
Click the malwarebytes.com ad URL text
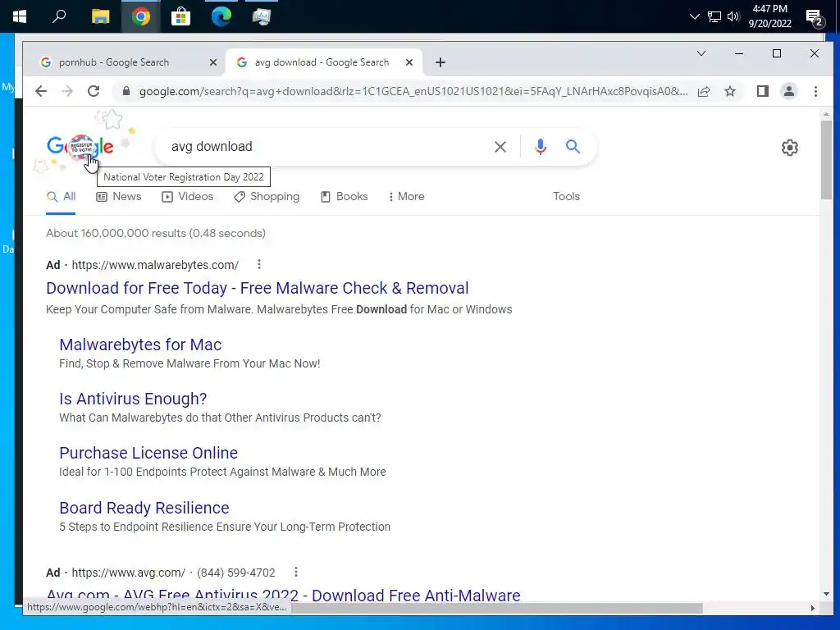click(x=155, y=265)
